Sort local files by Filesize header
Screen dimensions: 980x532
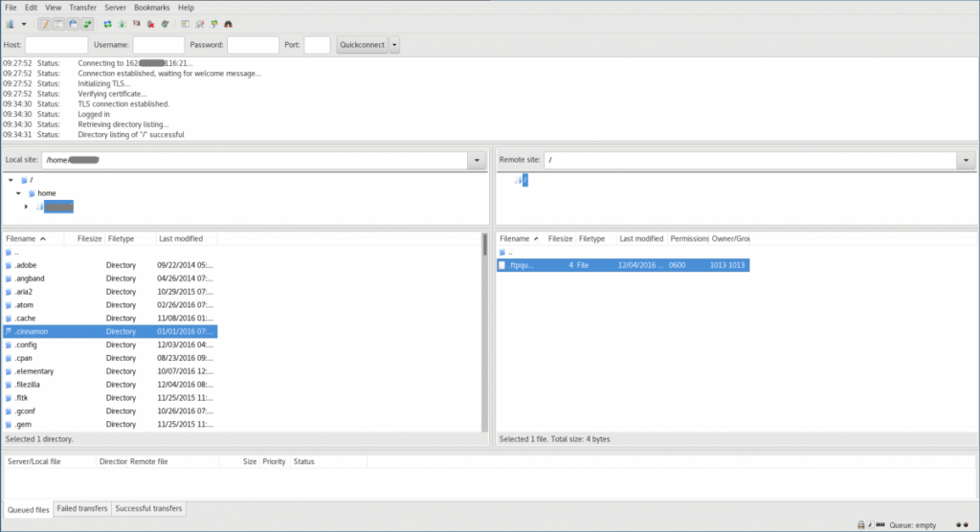84,239
